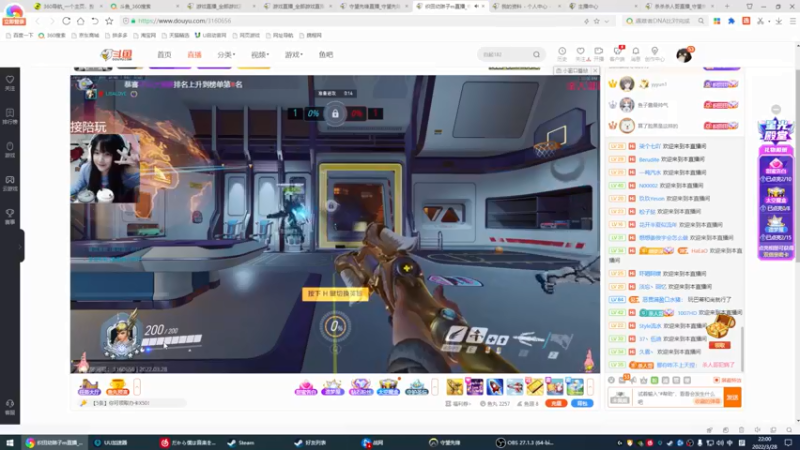The width and height of the screenshot is (800, 450).
Task: Open the Windows Start menu
Action: click(x=10, y=442)
